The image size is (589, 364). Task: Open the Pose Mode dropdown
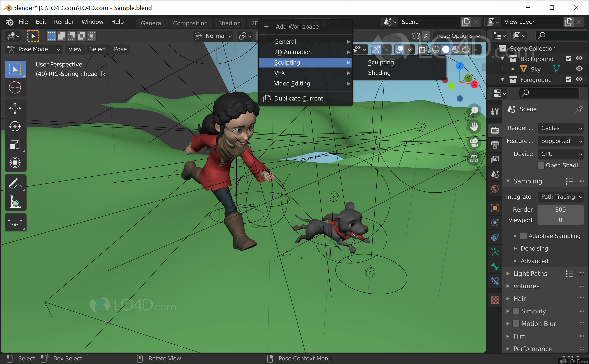coord(33,49)
